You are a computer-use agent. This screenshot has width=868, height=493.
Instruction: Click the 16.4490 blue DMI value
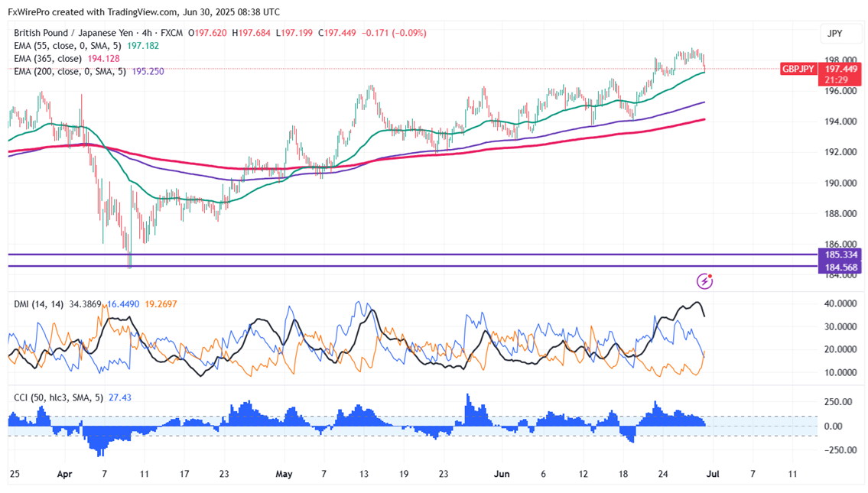point(123,303)
